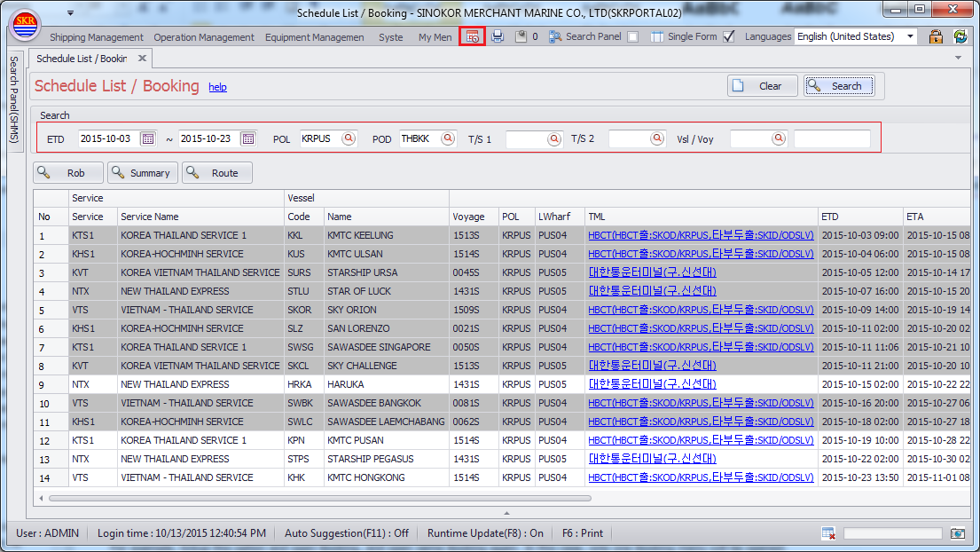Open TML link for KMTC HONGKONG row

[x=701, y=477]
